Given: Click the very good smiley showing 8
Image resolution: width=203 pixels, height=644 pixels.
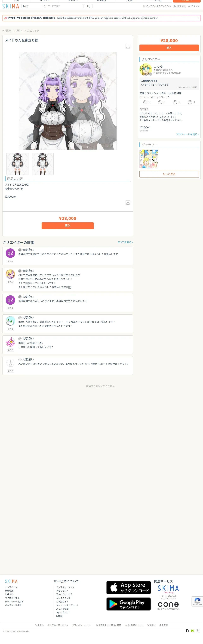Looking at the screenshot, I should [x=145, y=102].
